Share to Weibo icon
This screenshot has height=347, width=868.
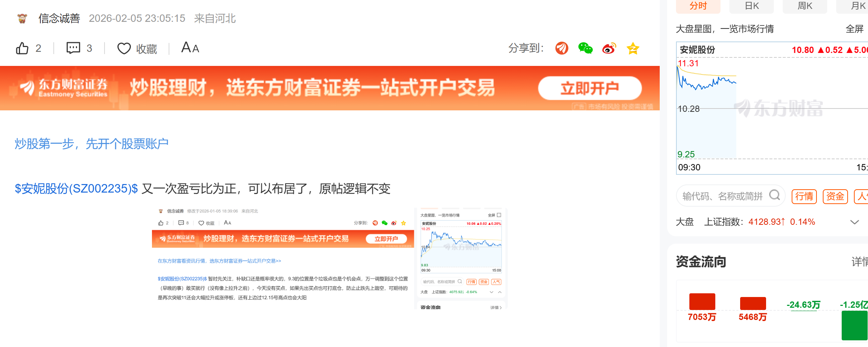pyautogui.click(x=609, y=48)
